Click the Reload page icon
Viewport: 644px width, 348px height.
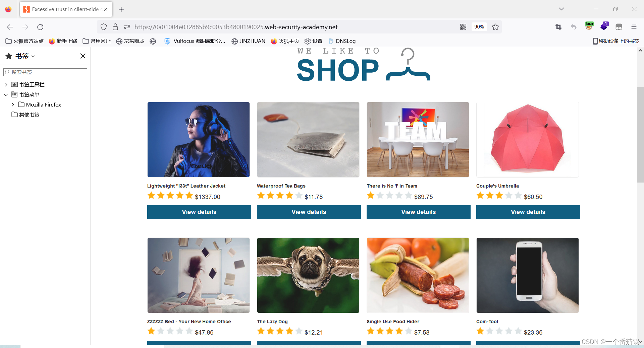(x=40, y=27)
